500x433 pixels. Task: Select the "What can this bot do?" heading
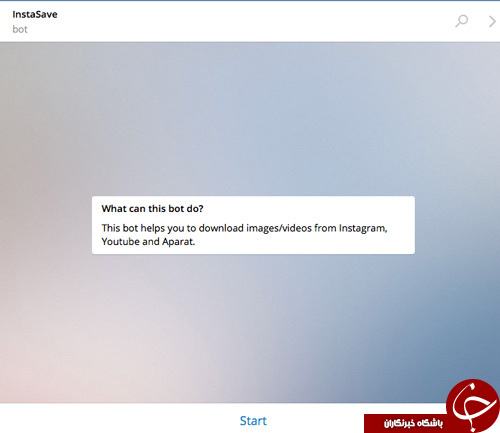[x=152, y=209]
